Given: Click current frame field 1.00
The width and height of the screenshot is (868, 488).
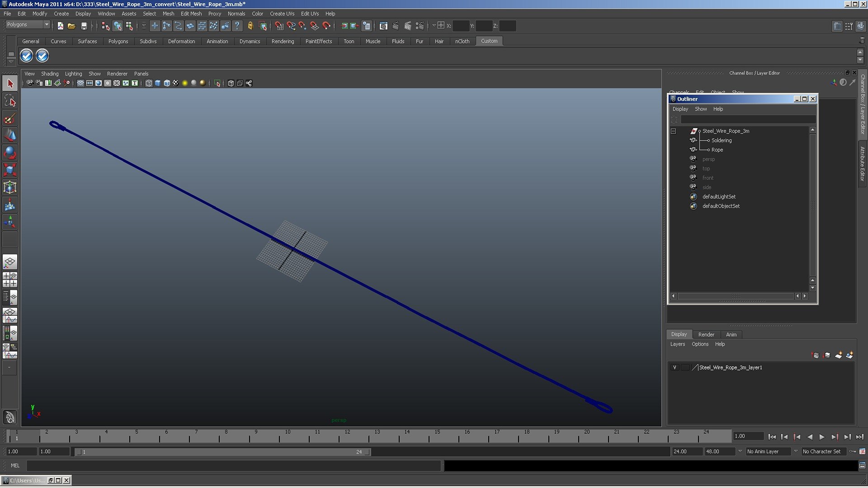Looking at the screenshot, I should [748, 436].
